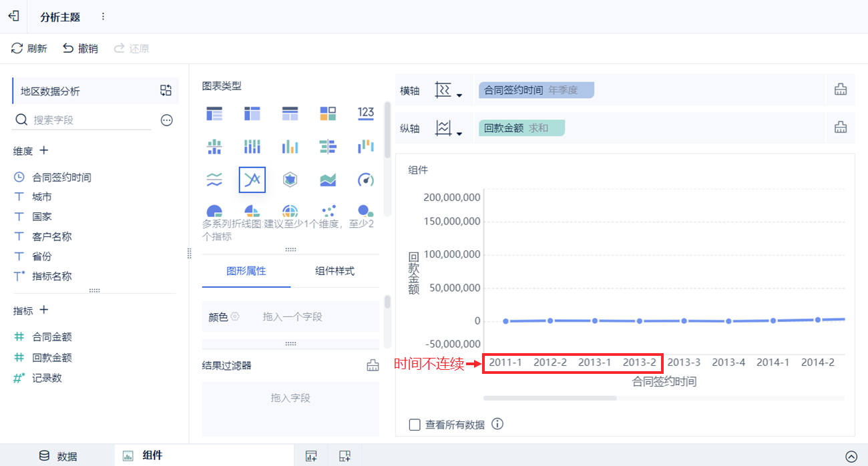Screen dimensions: 868x466
Task: Click the properties panel scrollbar
Action: 387,302
